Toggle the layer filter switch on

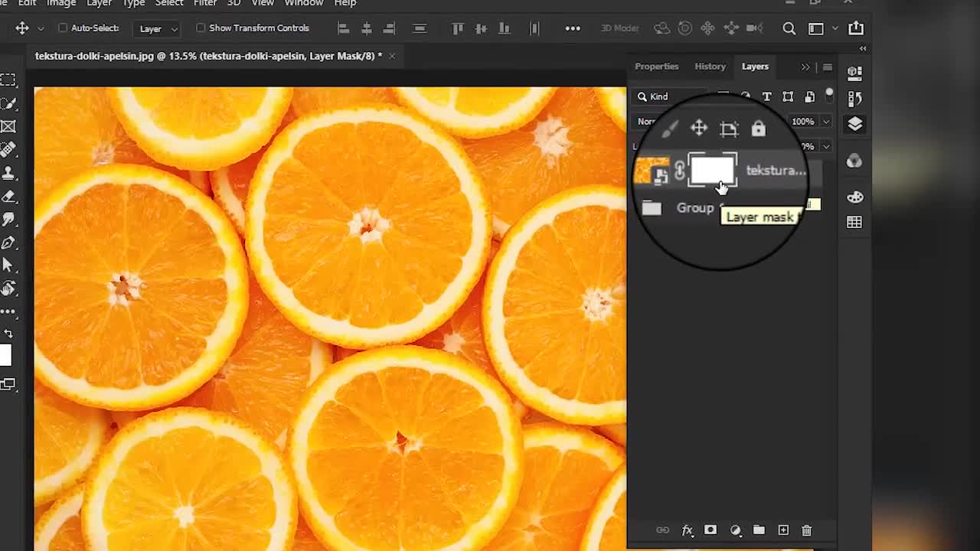[x=829, y=95]
